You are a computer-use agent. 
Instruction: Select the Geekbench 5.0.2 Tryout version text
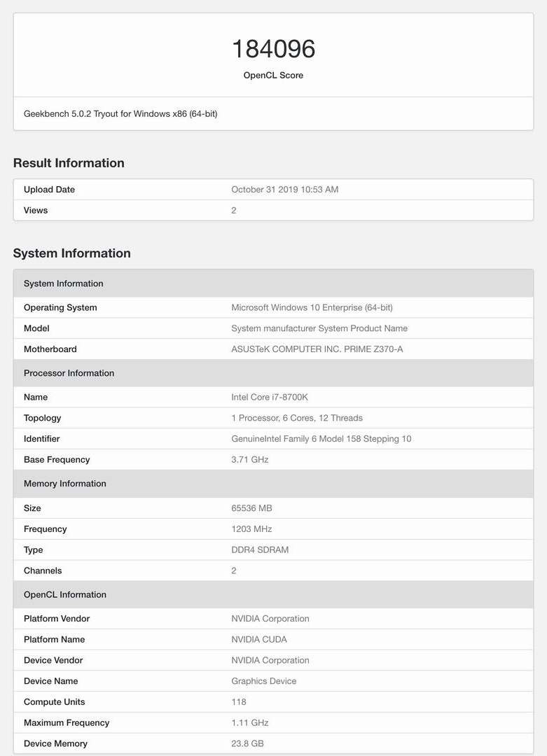click(120, 114)
